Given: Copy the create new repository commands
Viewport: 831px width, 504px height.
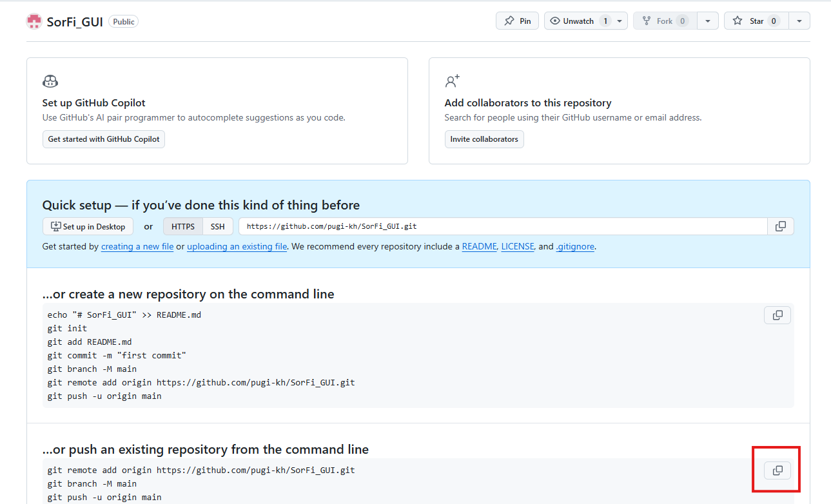Looking at the screenshot, I should [x=777, y=315].
